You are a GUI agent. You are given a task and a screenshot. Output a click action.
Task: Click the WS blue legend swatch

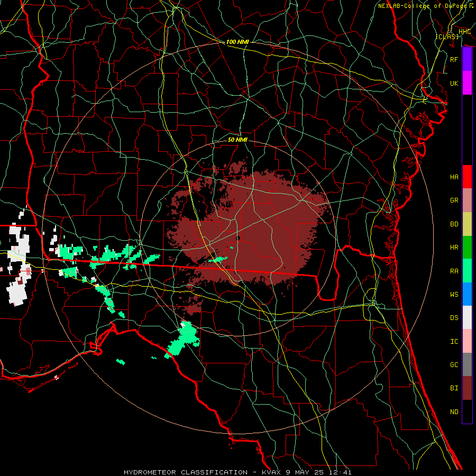467,294
